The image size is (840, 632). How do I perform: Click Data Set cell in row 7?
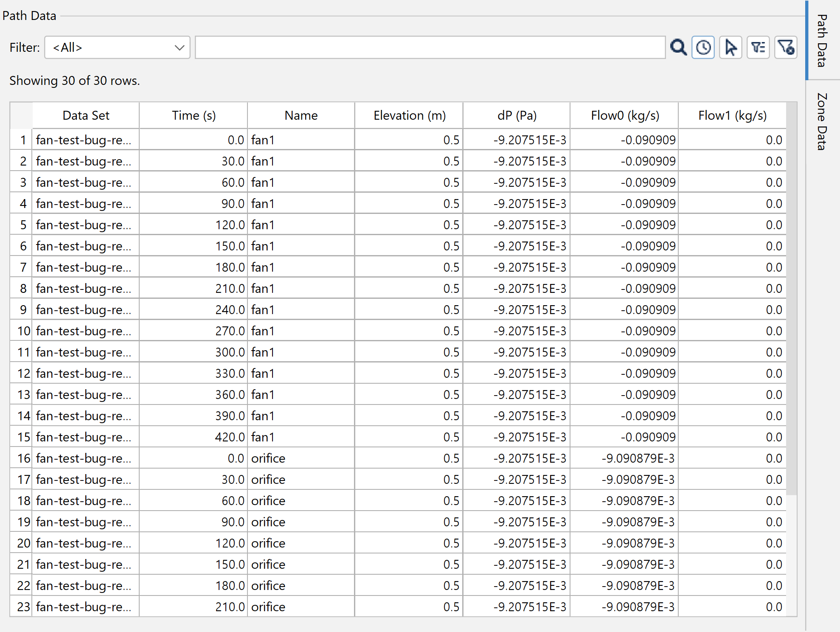86,267
